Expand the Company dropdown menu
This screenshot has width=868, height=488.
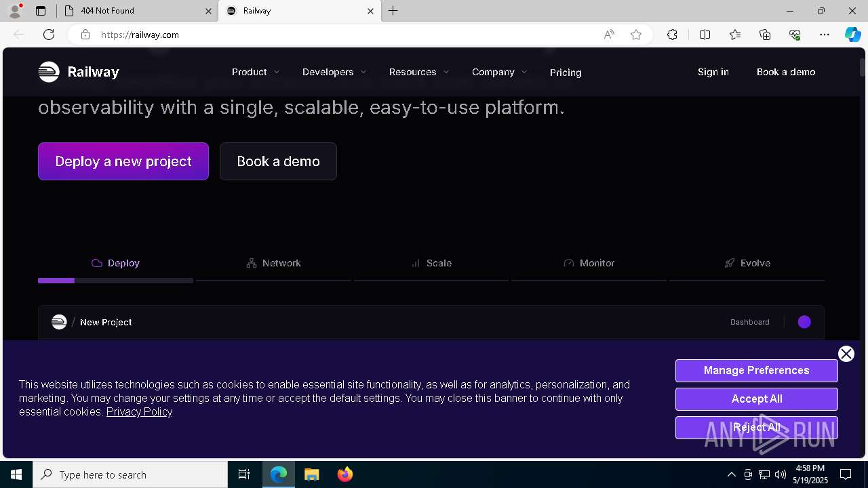pyautogui.click(x=500, y=72)
